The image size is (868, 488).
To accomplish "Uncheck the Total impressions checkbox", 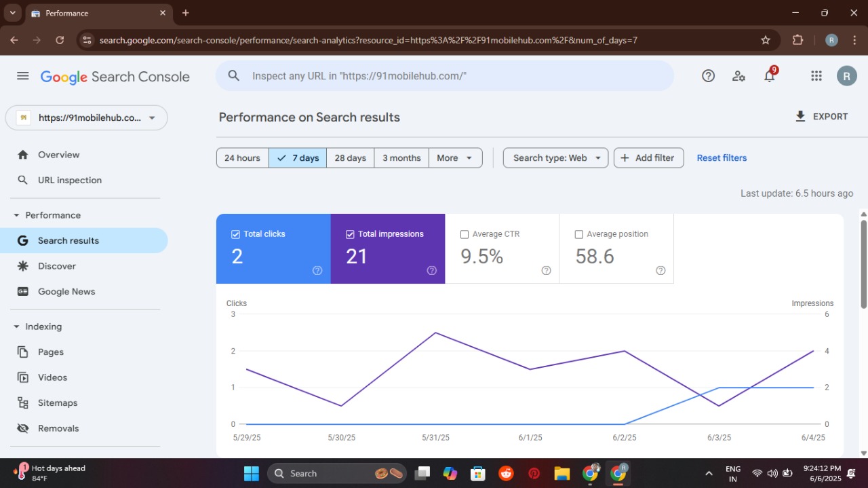I will [x=350, y=234].
